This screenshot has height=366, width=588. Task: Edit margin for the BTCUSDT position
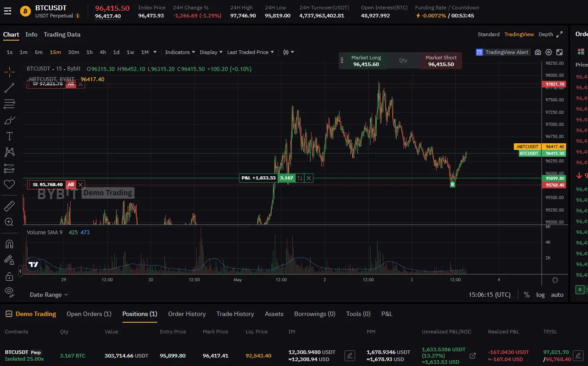[x=350, y=356]
